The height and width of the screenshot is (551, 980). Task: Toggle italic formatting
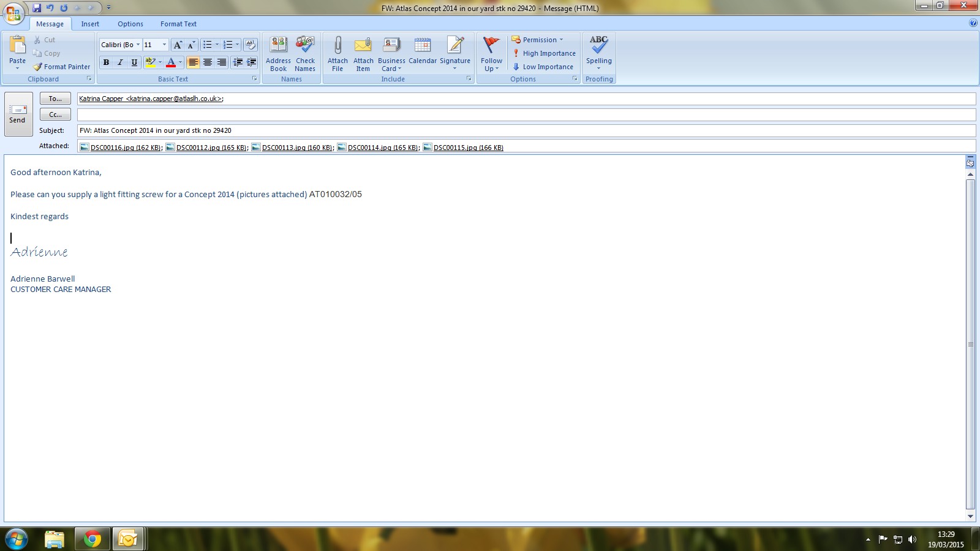[x=120, y=62]
